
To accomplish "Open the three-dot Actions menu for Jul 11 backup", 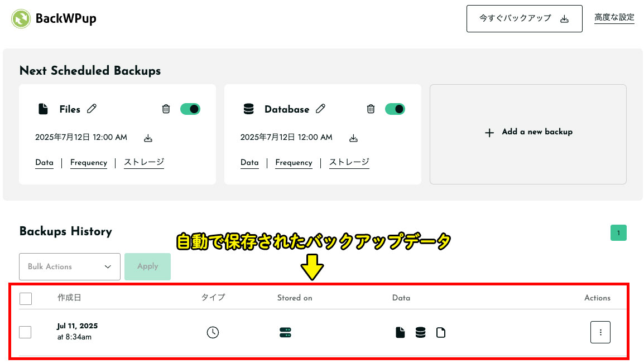I will coord(600,332).
